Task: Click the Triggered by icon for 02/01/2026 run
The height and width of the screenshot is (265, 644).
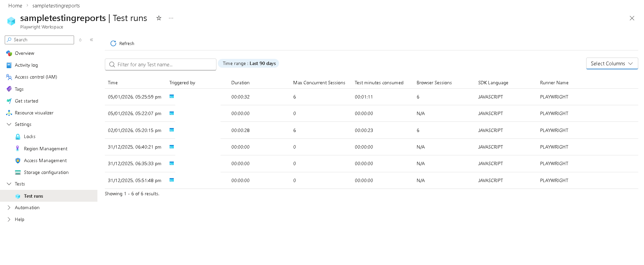Action: coord(172,130)
